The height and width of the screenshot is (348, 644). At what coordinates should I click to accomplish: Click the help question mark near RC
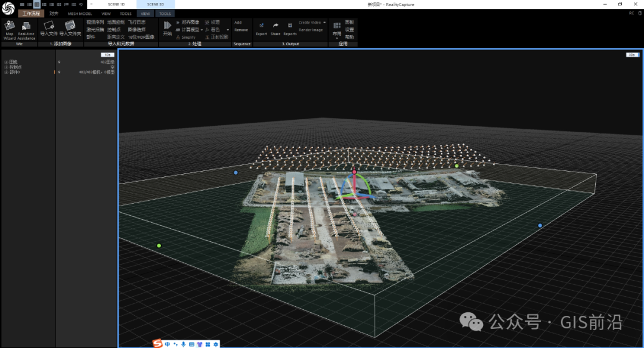coord(640,13)
